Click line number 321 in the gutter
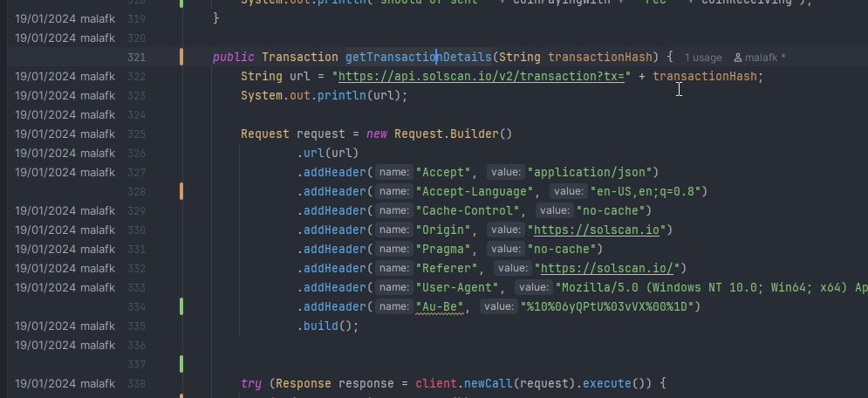Image resolution: width=868 pixels, height=398 pixels. pos(136,58)
